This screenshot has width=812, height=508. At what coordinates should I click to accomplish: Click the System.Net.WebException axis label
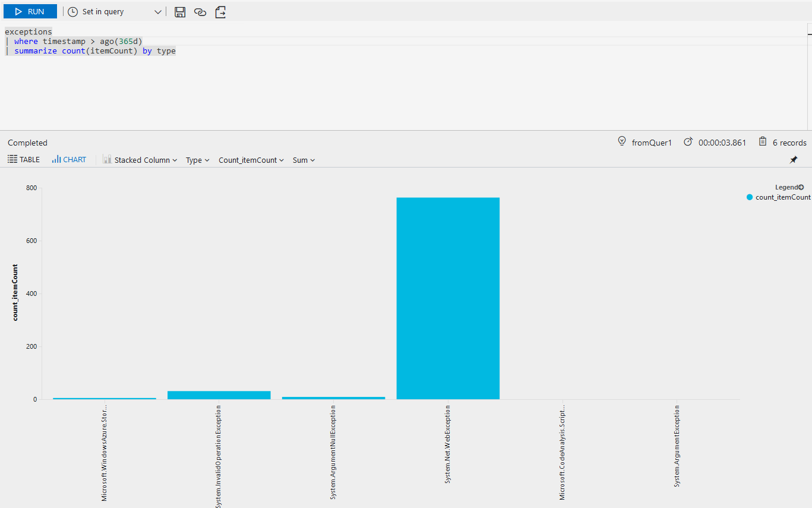click(x=448, y=444)
